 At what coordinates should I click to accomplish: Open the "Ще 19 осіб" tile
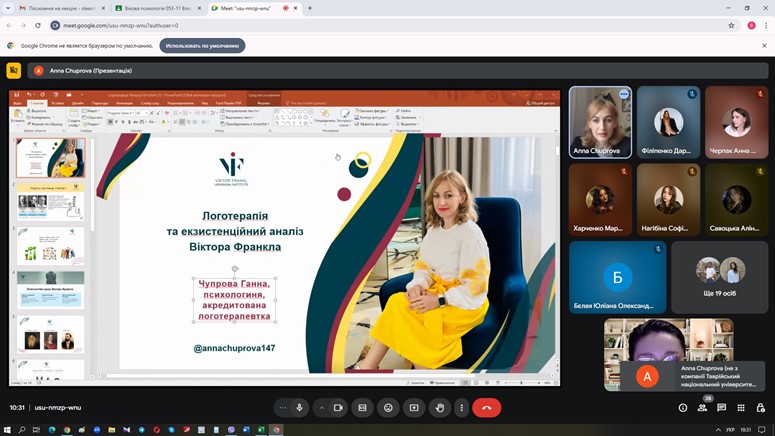tap(720, 277)
